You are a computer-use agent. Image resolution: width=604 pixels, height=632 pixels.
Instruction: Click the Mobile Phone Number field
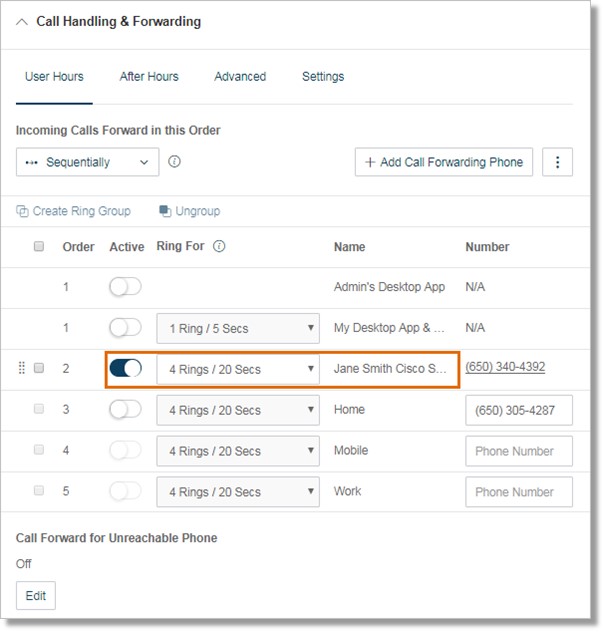[519, 451]
